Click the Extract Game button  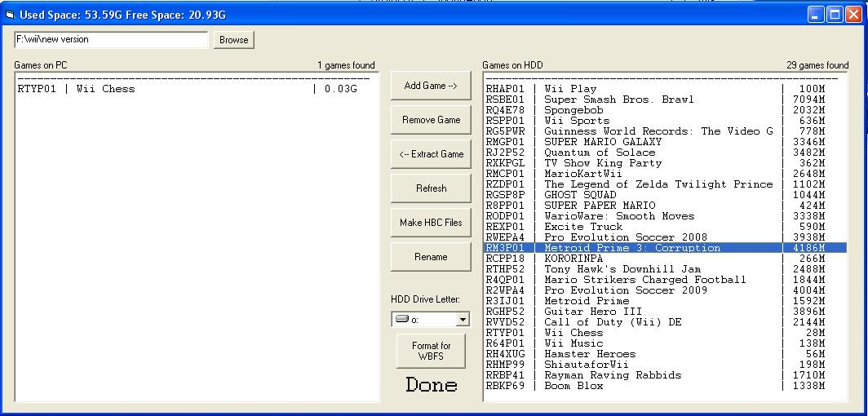431,154
